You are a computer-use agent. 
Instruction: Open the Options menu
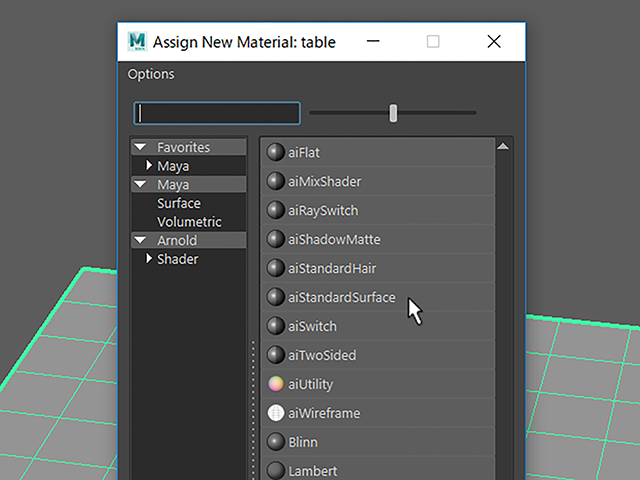point(151,74)
